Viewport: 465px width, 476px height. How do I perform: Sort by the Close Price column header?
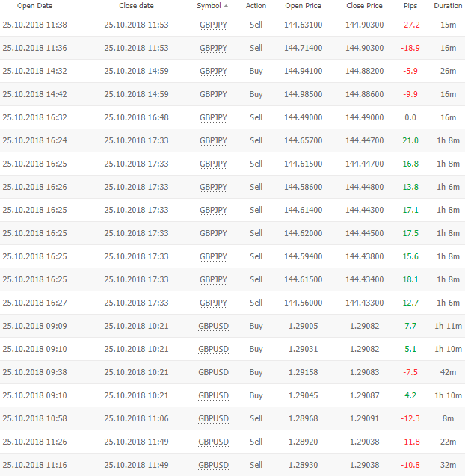point(365,6)
